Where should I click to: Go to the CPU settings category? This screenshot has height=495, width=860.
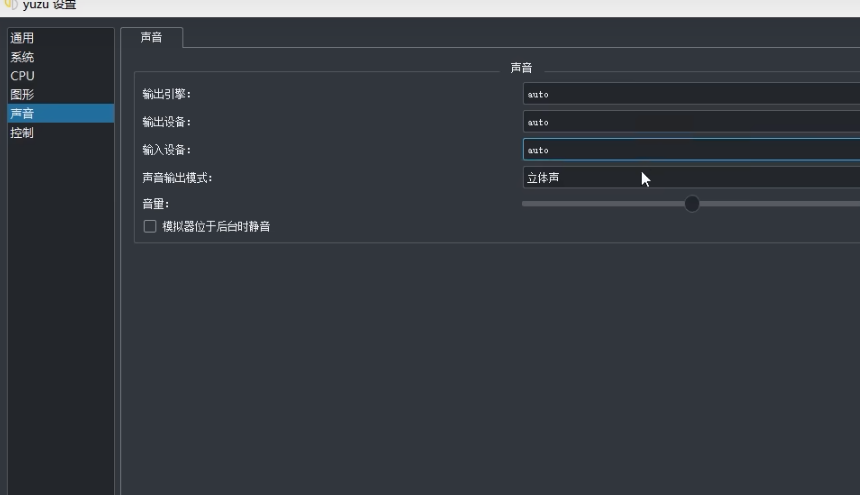pyautogui.click(x=22, y=76)
